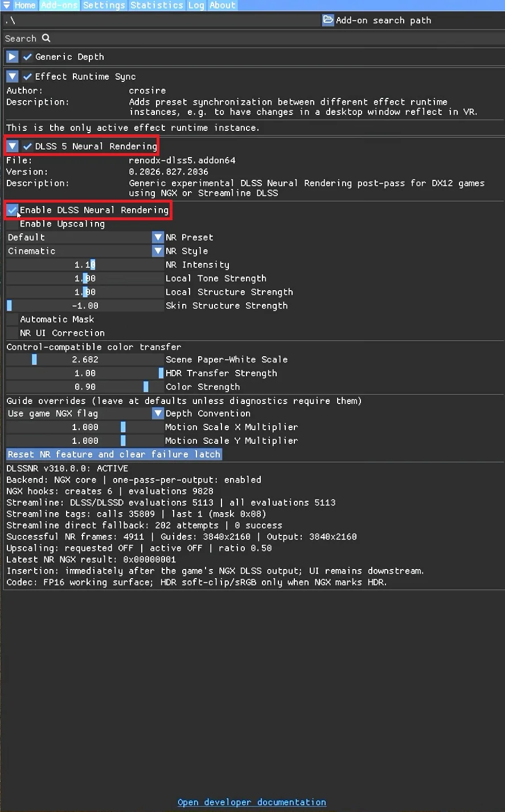
Task: Click the Skin Structure Strength slider
Action: coord(85,306)
